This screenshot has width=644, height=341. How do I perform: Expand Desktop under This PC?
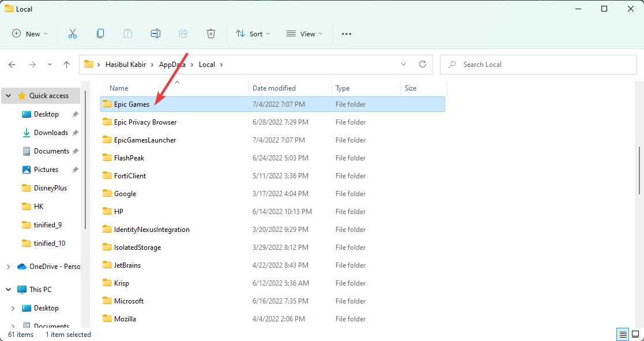(x=13, y=308)
